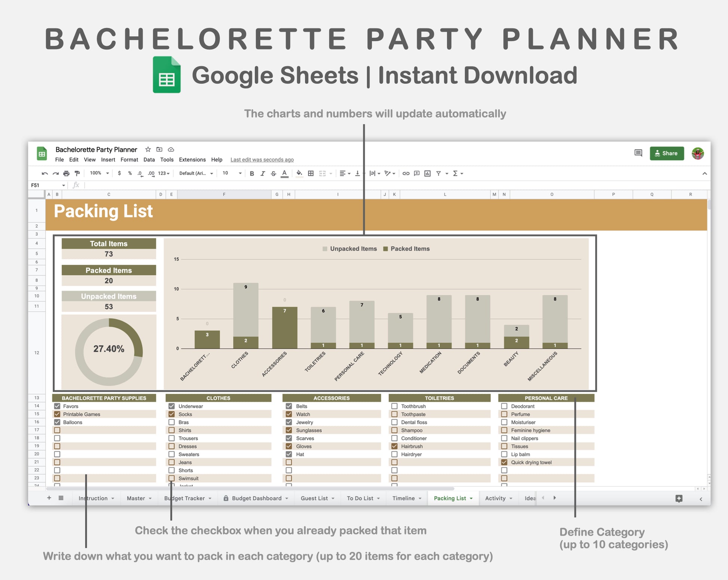Check the Bras checkbox
728x580 pixels.
tap(172, 422)
